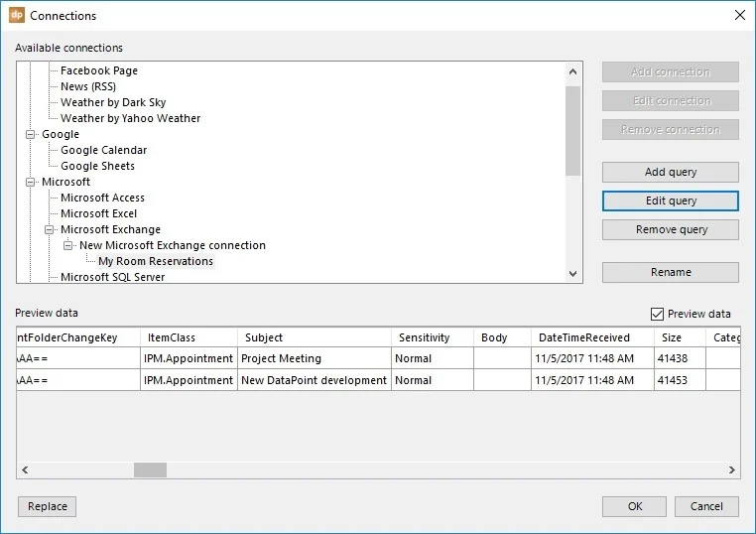Click the Size column header
Screen dimensions: 756x534
(x=680, y=337)
